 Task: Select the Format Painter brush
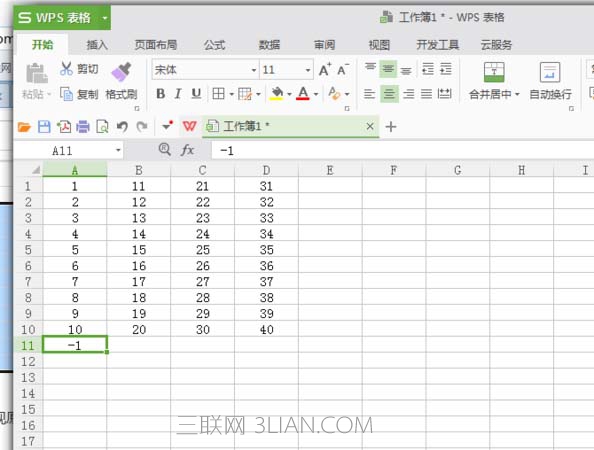tap(121, 72)
